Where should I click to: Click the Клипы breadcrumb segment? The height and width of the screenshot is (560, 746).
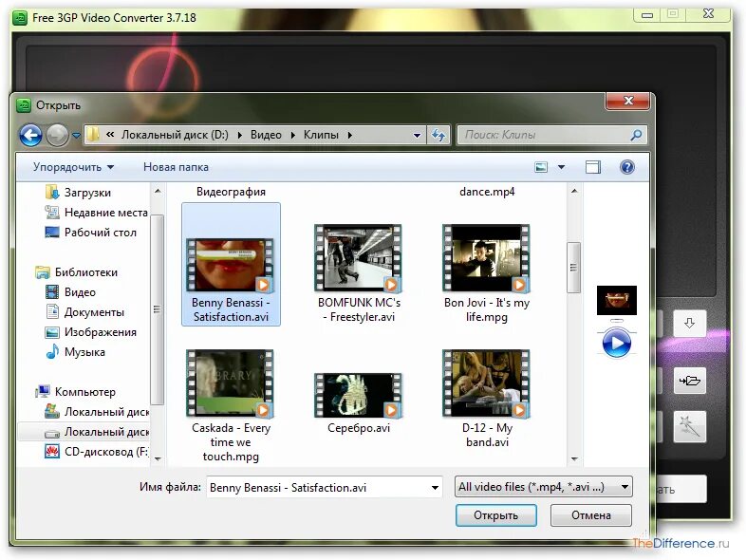coord(321,135)
